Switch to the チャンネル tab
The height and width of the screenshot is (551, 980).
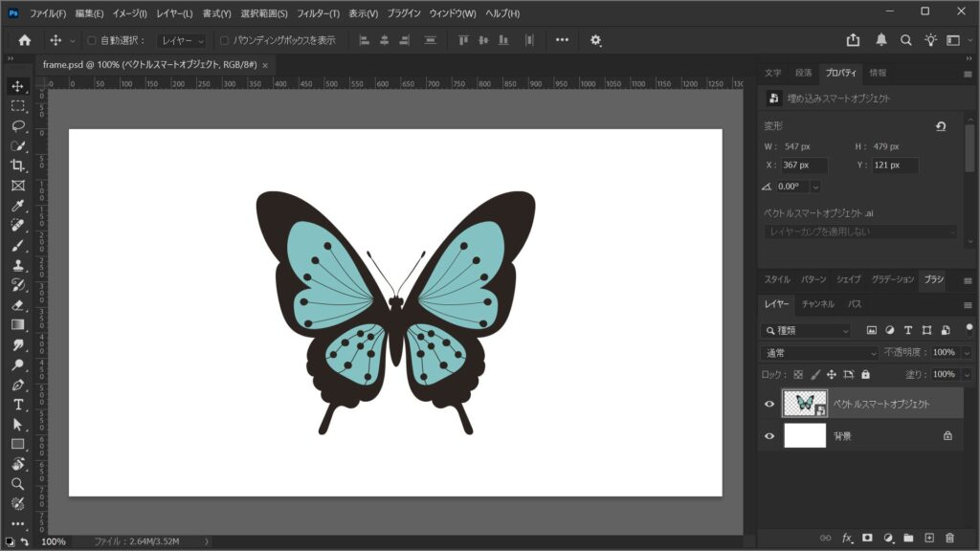point(817,304)
